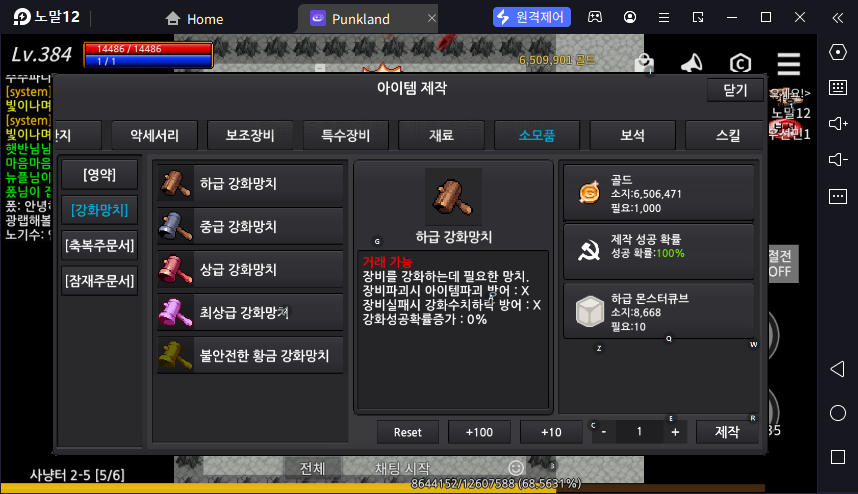Select the 소모품 crafting tab
This screenshot has height=494, width=858.
point(537,135)
